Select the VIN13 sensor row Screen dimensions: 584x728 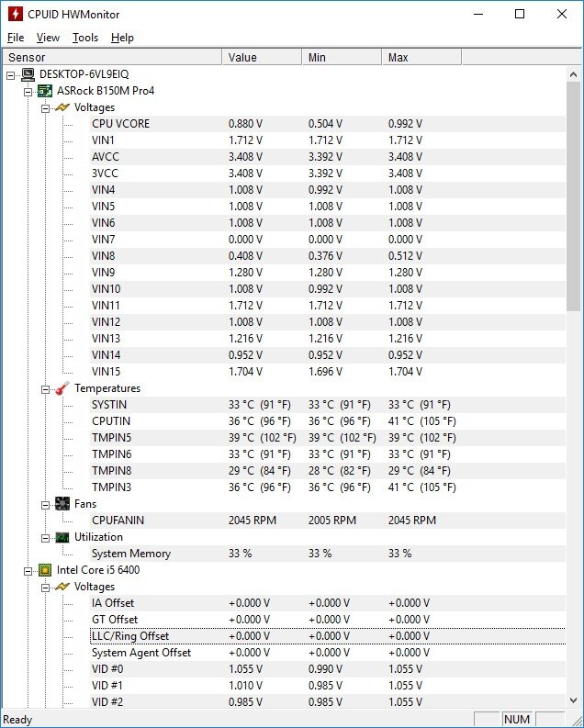click(328, 339)
